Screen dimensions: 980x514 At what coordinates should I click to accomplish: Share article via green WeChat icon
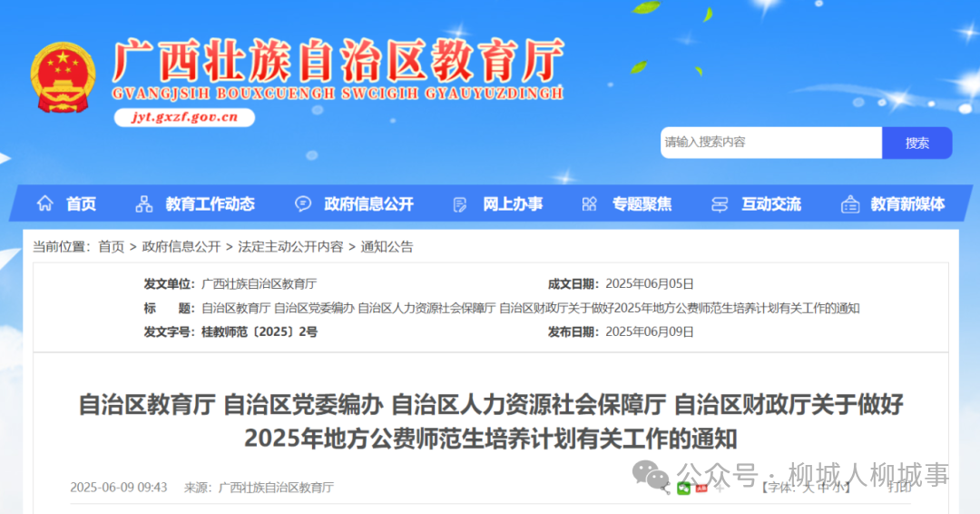[684, 489]
